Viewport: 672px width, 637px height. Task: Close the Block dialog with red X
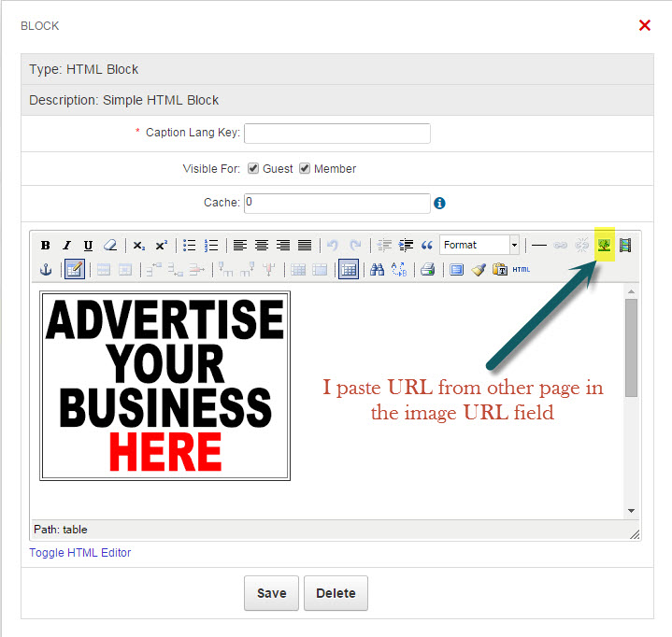coord(645,25)
